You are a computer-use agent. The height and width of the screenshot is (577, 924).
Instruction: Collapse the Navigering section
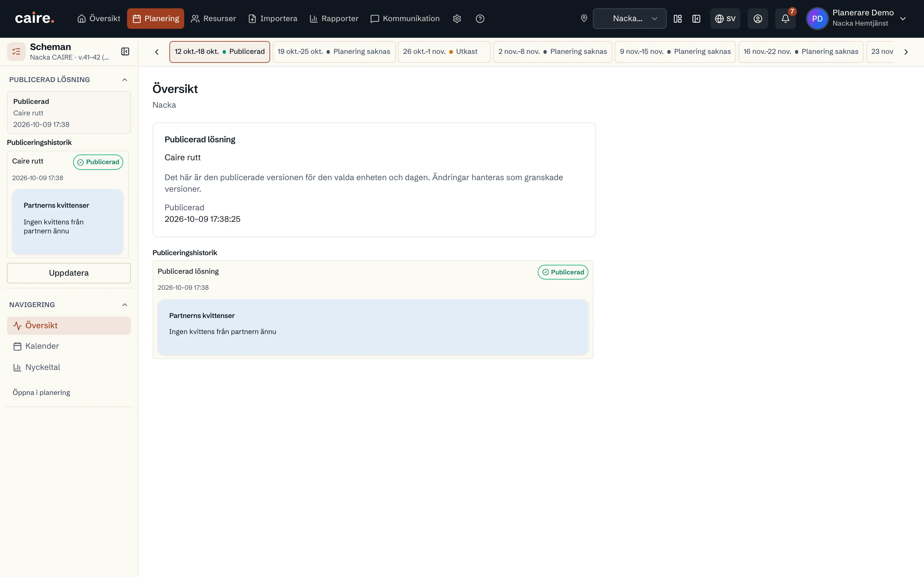[124, 305]
